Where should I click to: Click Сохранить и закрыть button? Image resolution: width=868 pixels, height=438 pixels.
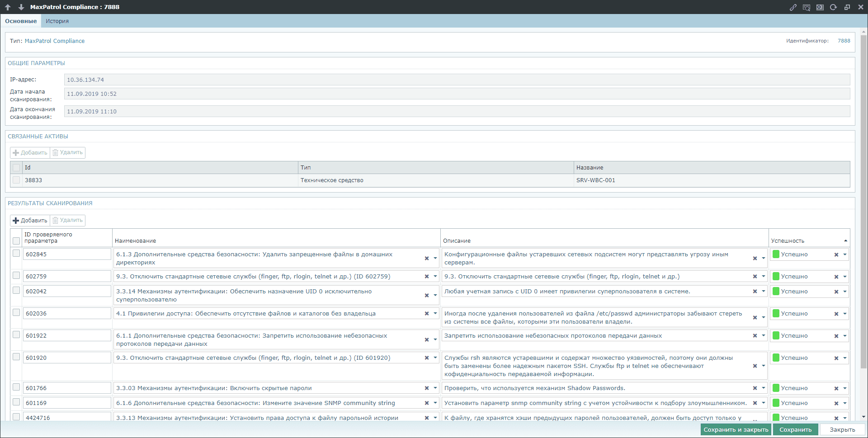pos(736,430)
